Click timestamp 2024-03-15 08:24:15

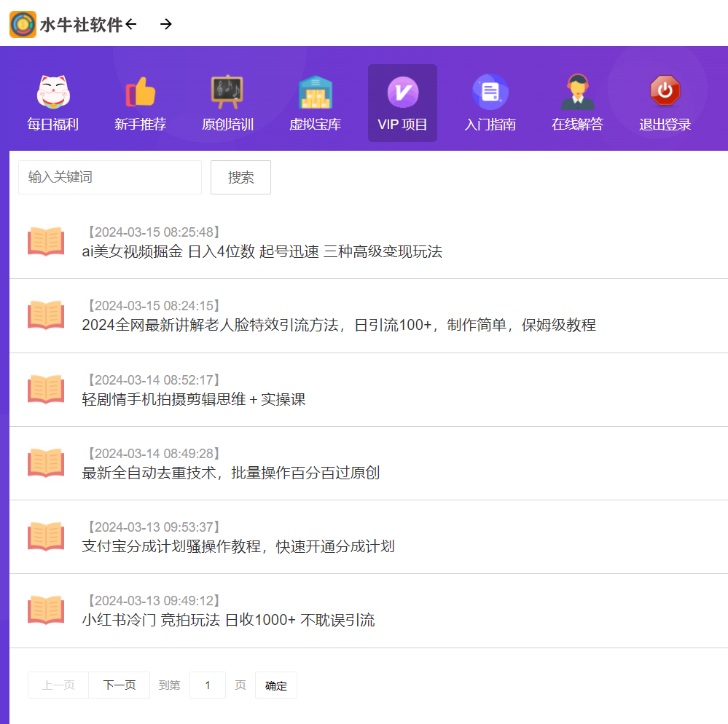154,306
